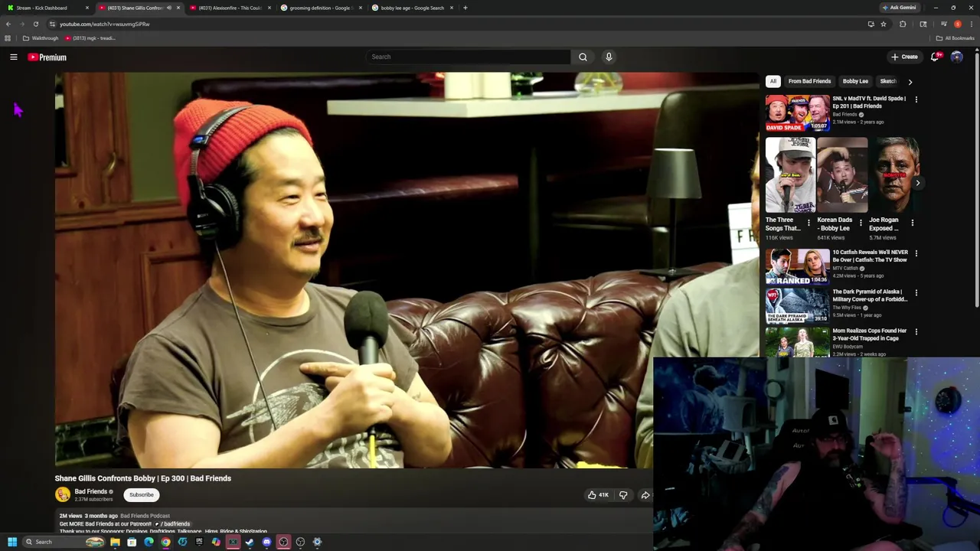
Task: Open the YouTube guide hamburger menu
Action: pyautogui.click(x=13, y=57)
